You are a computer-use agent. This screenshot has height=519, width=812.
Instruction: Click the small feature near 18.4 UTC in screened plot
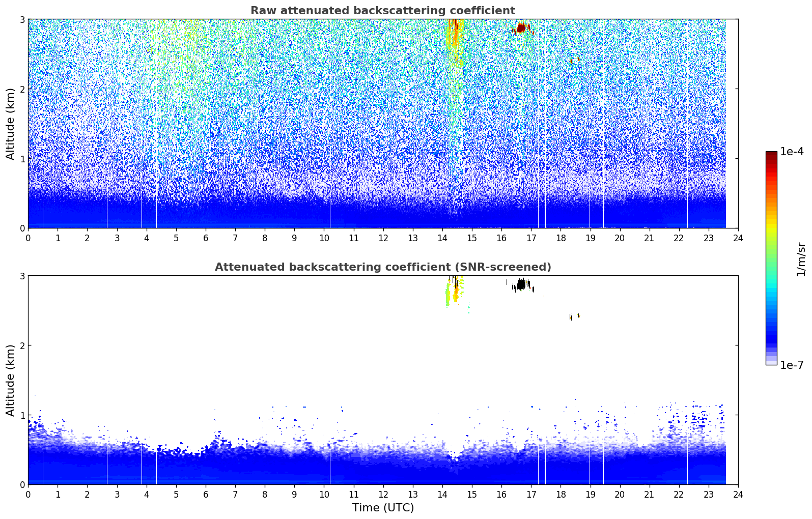[x=571, y=316]
